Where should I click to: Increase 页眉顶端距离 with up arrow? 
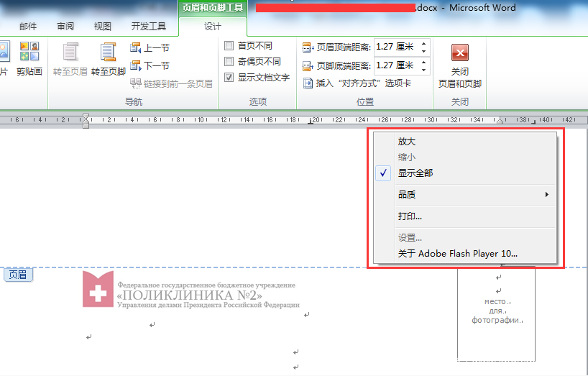pyautogui.click(x=423, y=43)
